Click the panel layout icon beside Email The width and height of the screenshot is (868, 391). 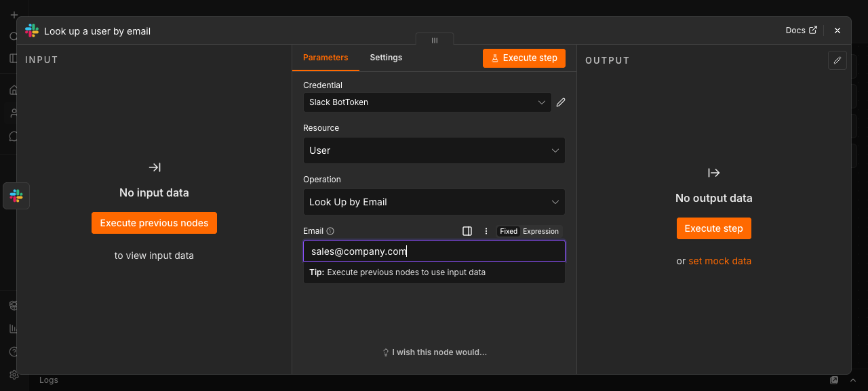coord(467,231)
